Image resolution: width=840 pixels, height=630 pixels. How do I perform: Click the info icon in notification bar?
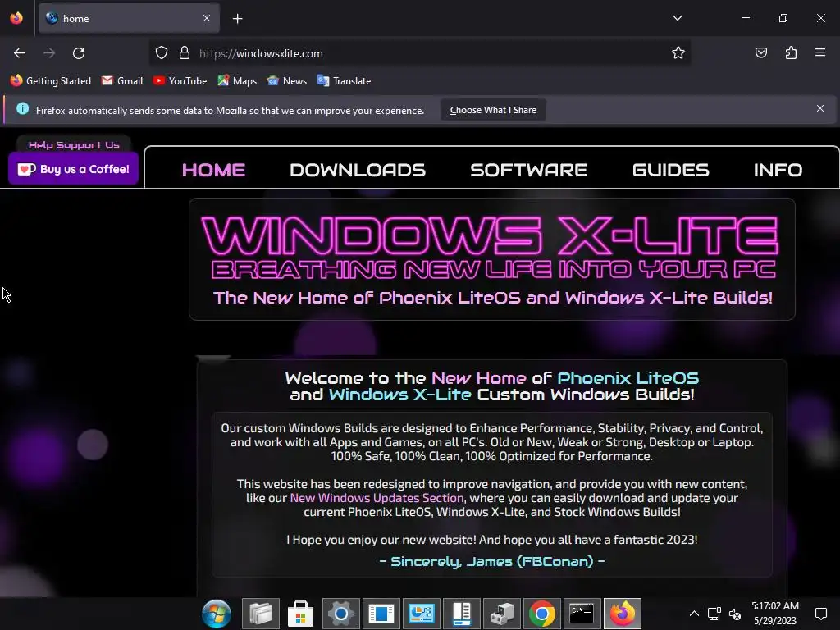click(x=22, y=109)
